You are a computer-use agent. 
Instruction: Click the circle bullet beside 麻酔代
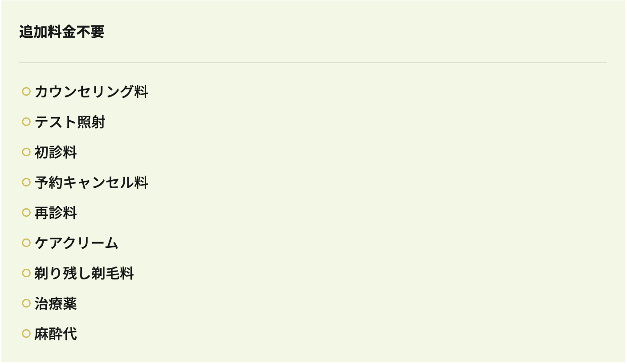26,334
